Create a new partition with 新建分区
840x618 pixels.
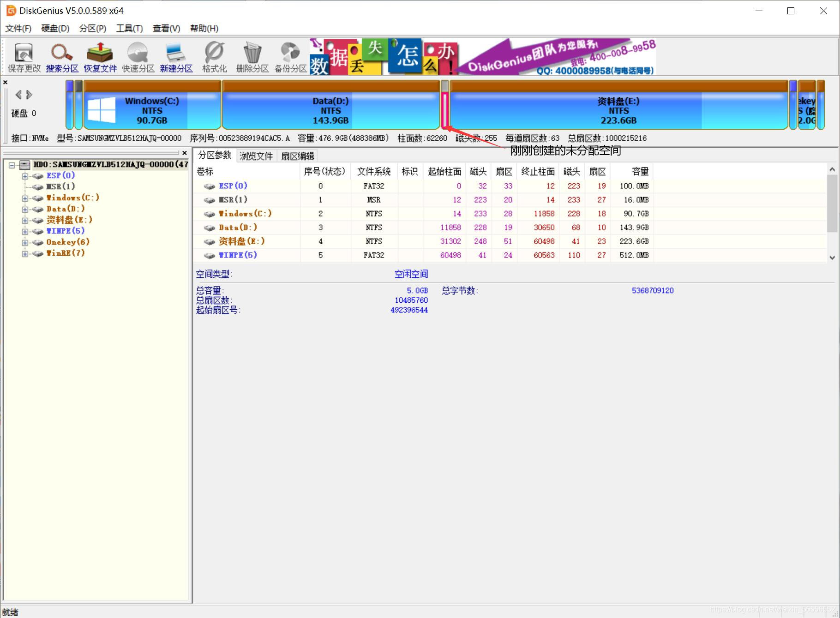[x=176, y=57]
